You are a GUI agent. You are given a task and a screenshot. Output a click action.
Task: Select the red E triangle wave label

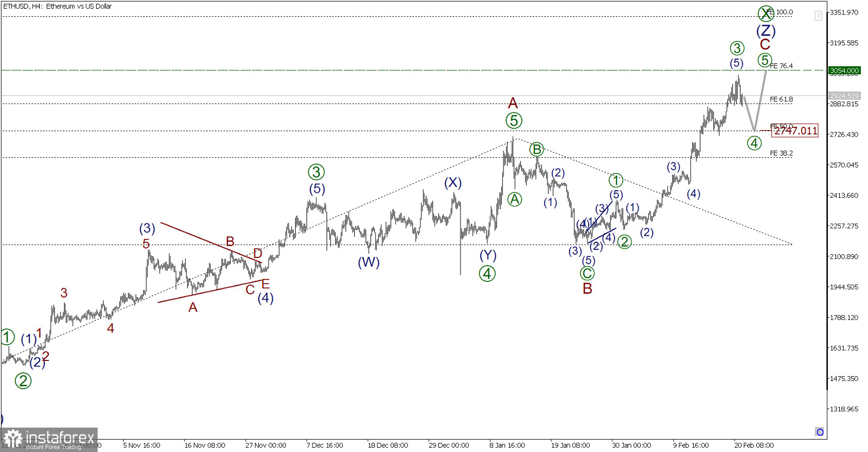(x=266, y=284)
